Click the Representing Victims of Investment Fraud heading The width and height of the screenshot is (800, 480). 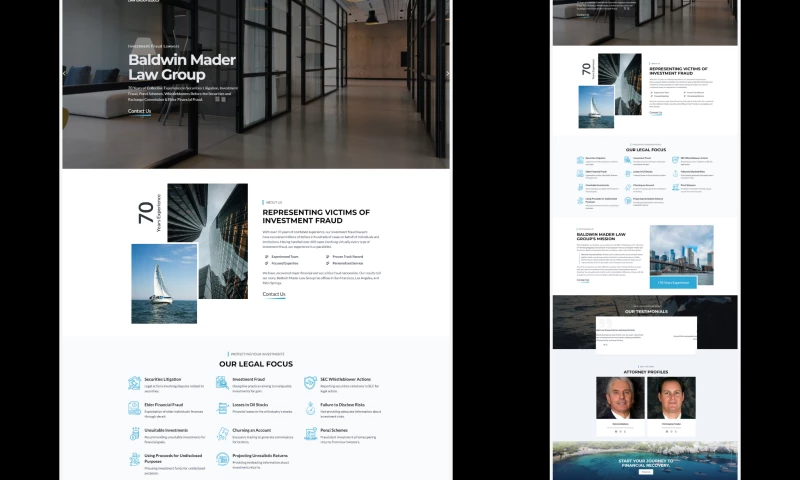tap(316, 216)
